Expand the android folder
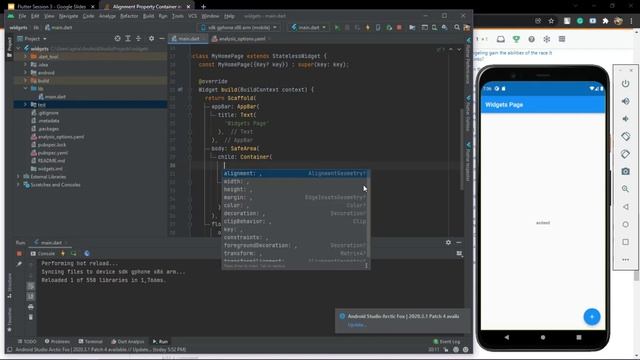This screenshot has width=640, height=360. [x=25, y=73]
